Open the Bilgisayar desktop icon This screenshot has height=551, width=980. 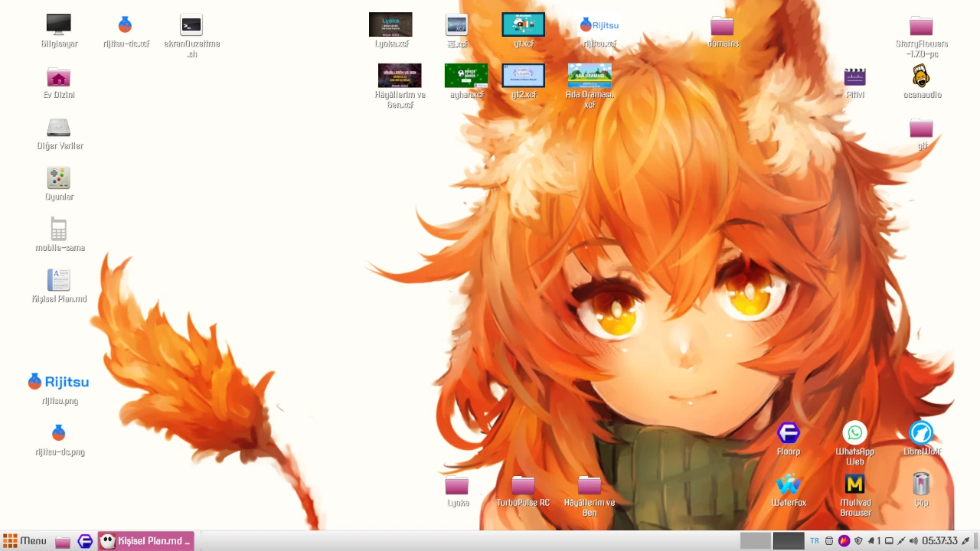(x=59, y=24)
